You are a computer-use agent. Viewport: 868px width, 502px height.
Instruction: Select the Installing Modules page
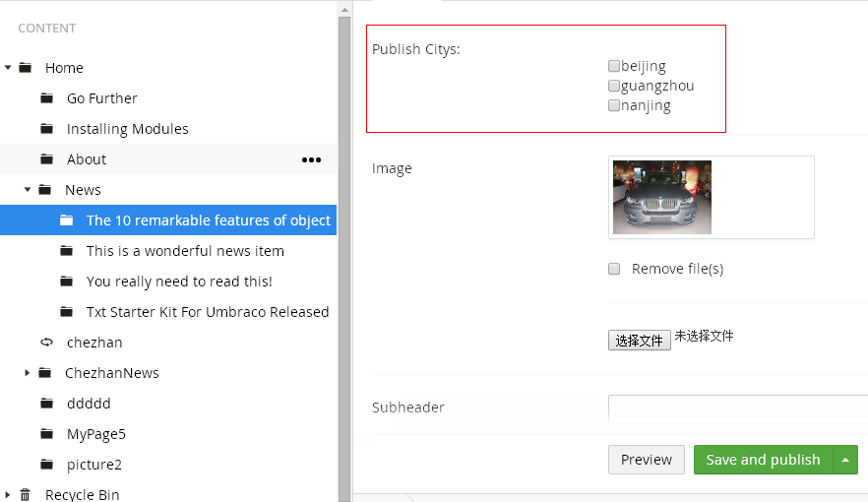pyautogui.click(x=127, y=129)
